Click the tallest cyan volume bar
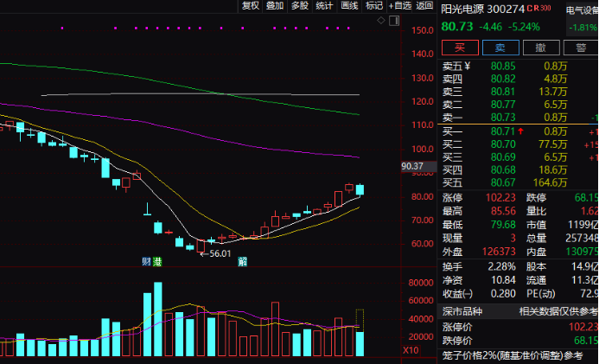The image size is (599, 364). point(158,319)
